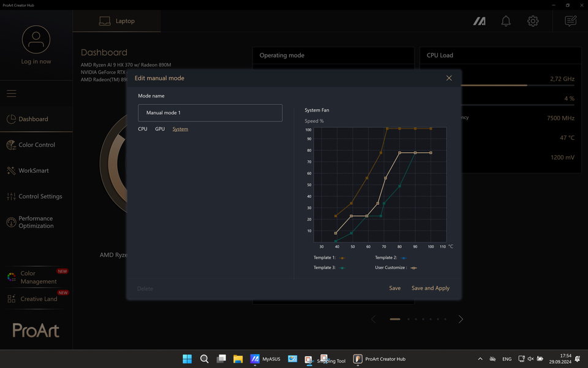588x368 pixels.
Task: Open taskbar Search
Action: tap(205, 359)
